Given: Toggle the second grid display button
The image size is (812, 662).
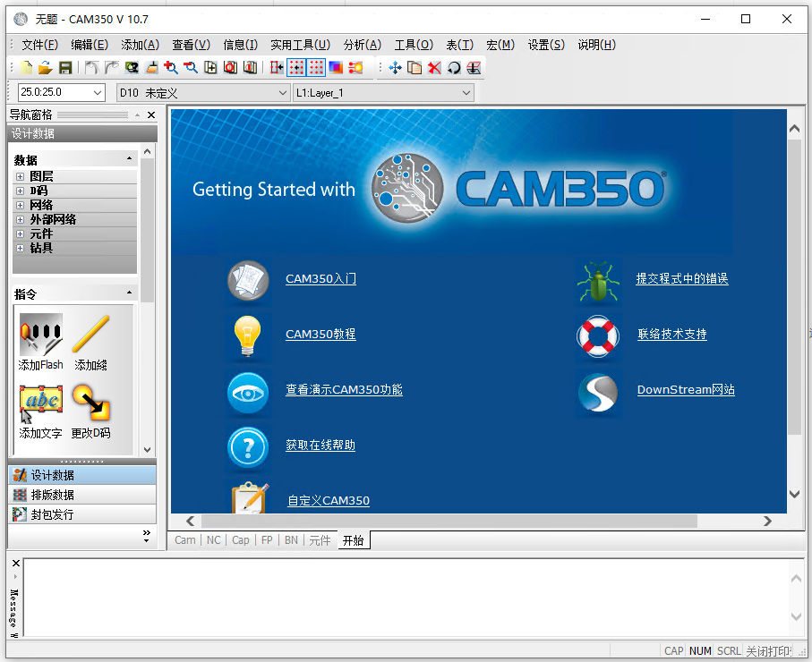Looking at the screenshot, I should tap(318, 66).
